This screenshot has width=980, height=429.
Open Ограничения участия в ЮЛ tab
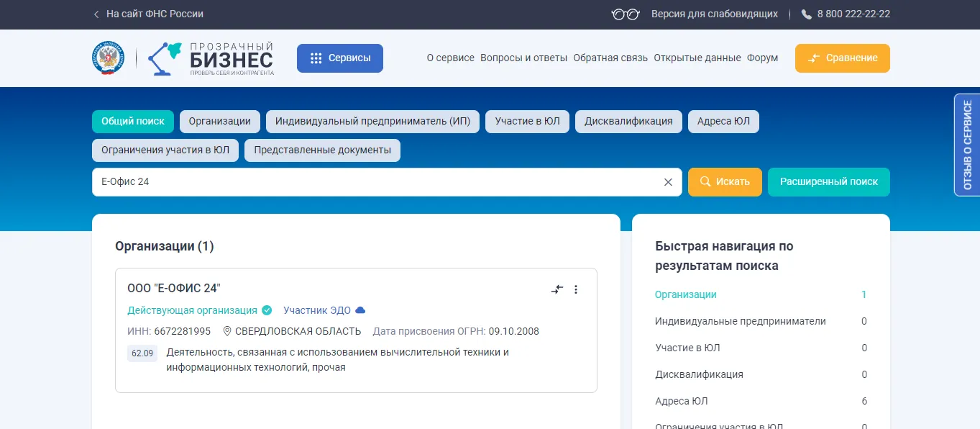165,150
